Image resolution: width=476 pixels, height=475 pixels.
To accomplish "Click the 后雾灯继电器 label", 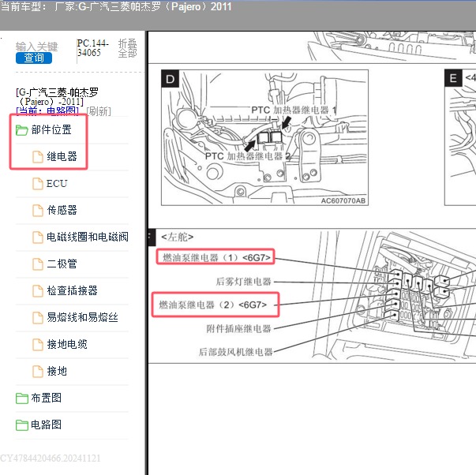I will 243,282.
